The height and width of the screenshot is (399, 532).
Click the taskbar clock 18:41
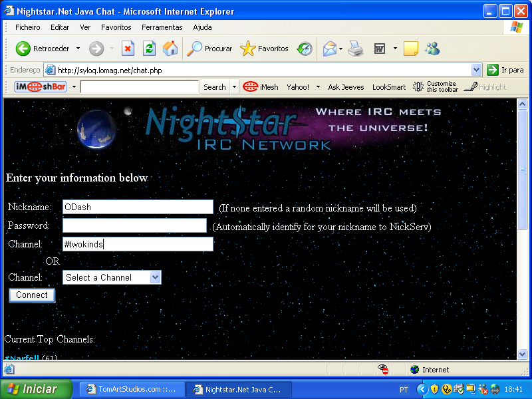(x=513, y=389)
